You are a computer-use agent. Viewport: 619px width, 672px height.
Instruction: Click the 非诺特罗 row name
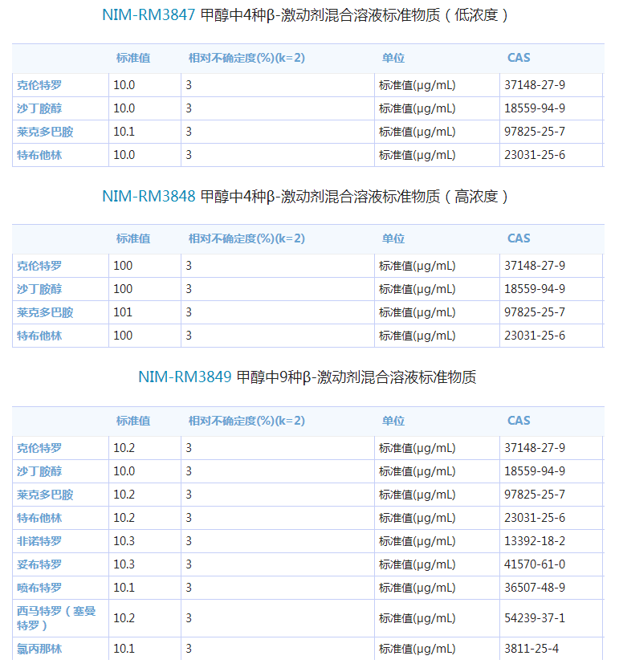coord(39,541)
